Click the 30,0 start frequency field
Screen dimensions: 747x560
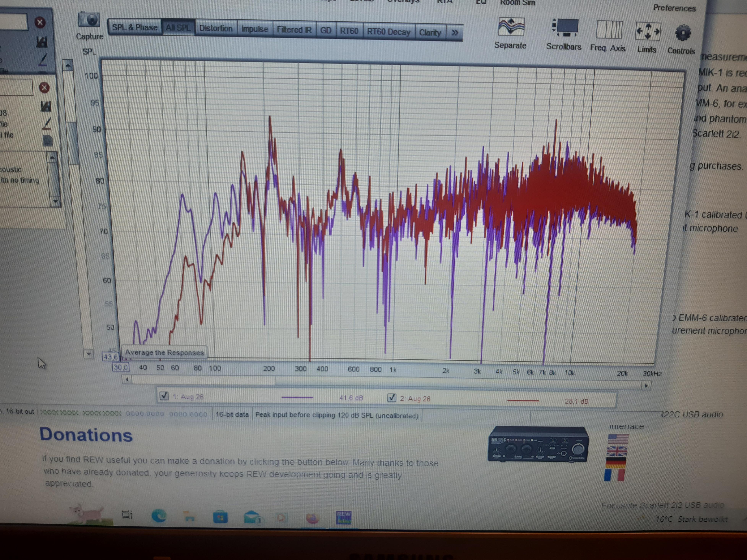click(121, 367)
